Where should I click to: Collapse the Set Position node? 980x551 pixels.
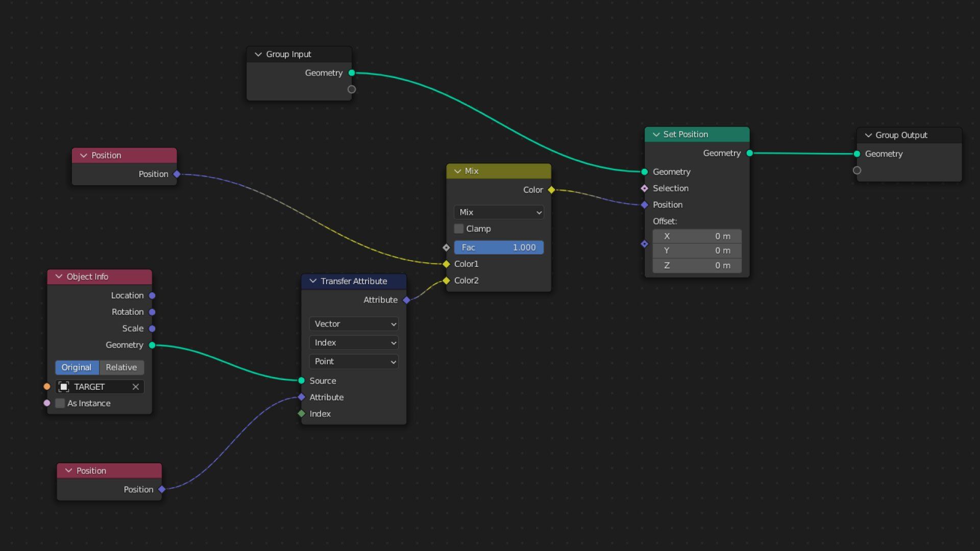pos(656,135)
